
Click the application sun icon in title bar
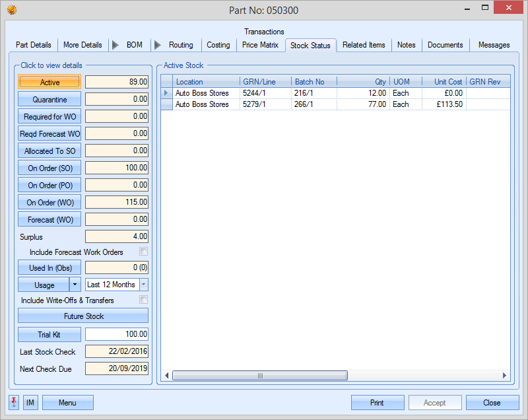pyautogui.click(x=11, y=9)
